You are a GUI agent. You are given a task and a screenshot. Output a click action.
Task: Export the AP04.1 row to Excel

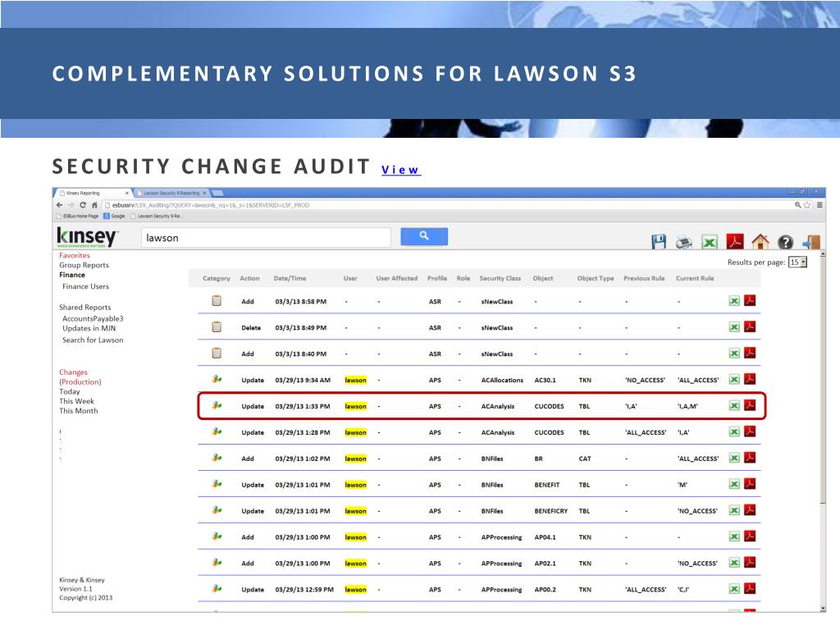point(734,537)
